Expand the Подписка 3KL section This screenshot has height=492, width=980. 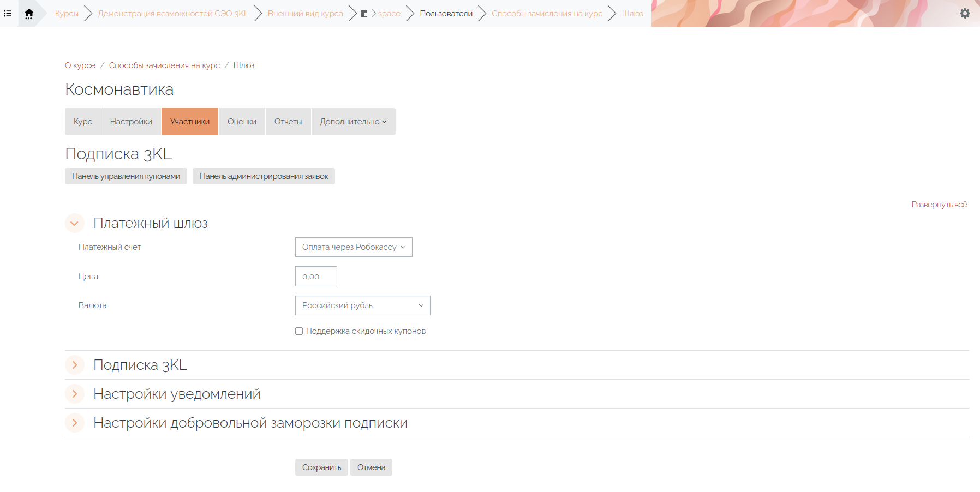coord(75,365)
